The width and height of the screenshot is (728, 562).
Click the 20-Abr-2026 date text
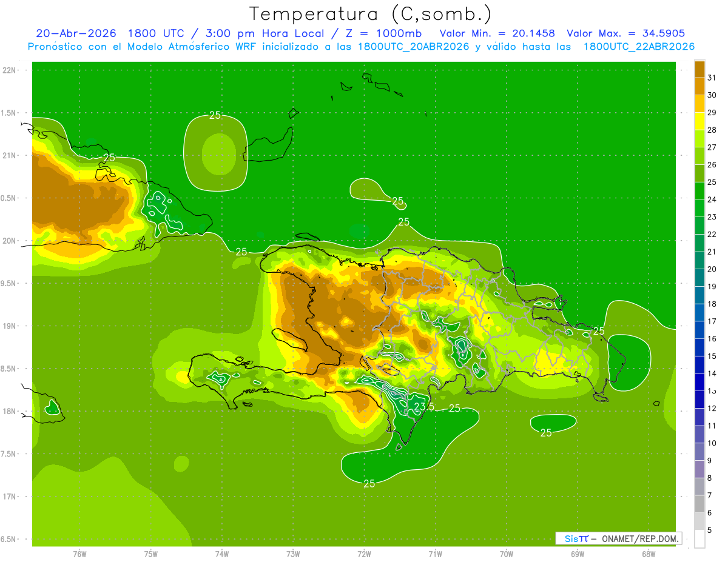76,33
